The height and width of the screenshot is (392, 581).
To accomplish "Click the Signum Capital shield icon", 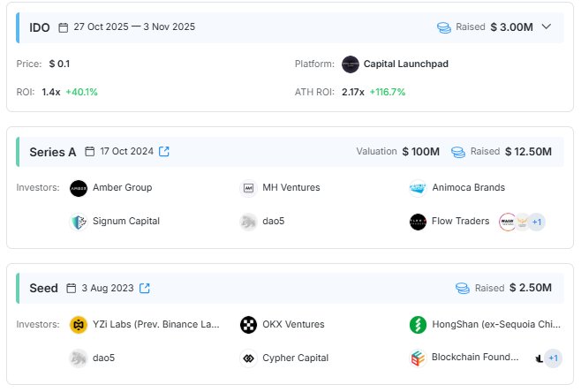I will click(79, 222).
